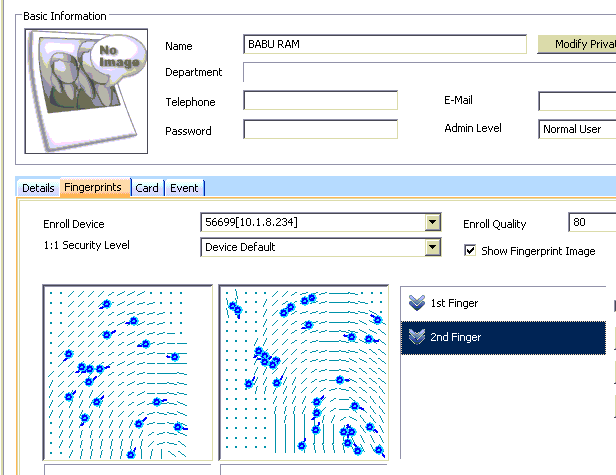Click the Enroll Quality value field
The width and height of the screenshot is (616, 475).
click(x=591, y=223)
